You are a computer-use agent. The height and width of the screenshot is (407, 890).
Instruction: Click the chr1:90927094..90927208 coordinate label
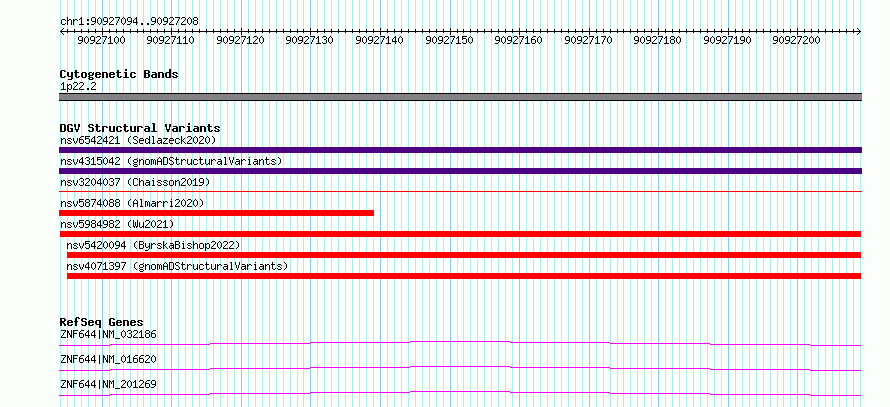pyautogui.click(x=129, y=21)
